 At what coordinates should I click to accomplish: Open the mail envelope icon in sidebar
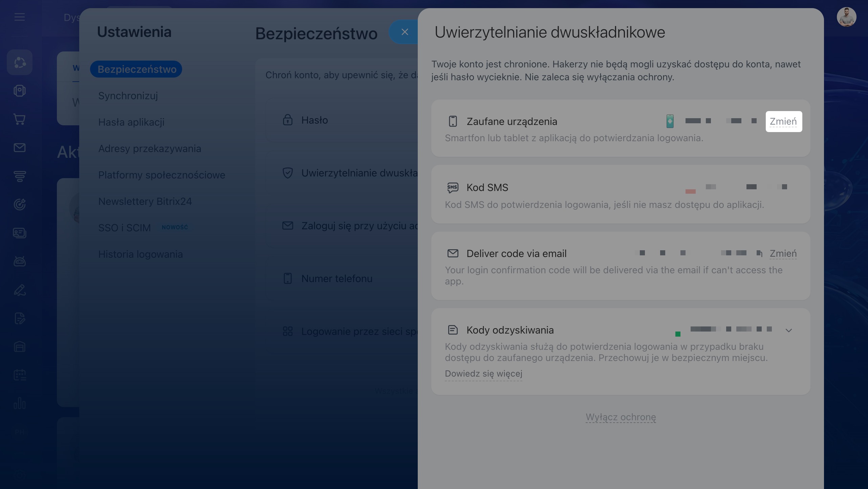tap(20, 148)
